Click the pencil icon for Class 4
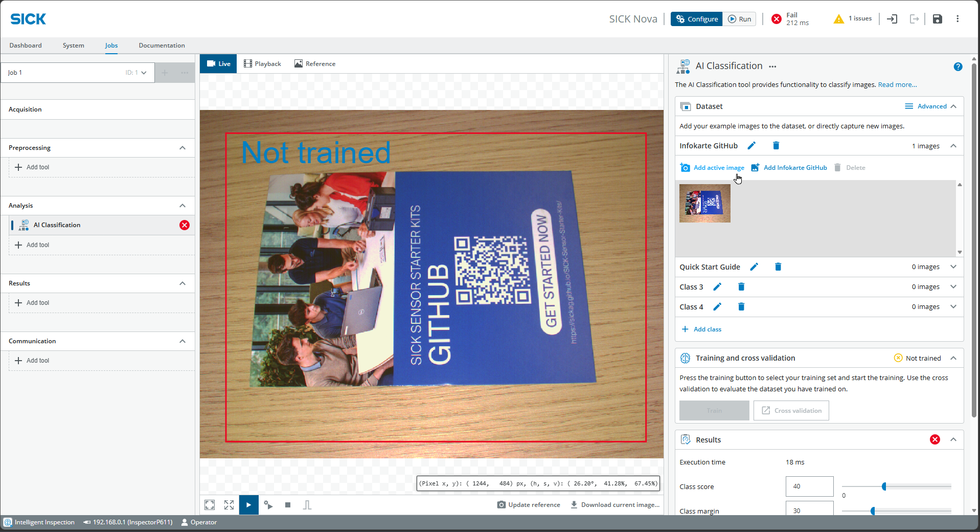The image size is (980, 532). pyautogui.click(x=717, y=307)
